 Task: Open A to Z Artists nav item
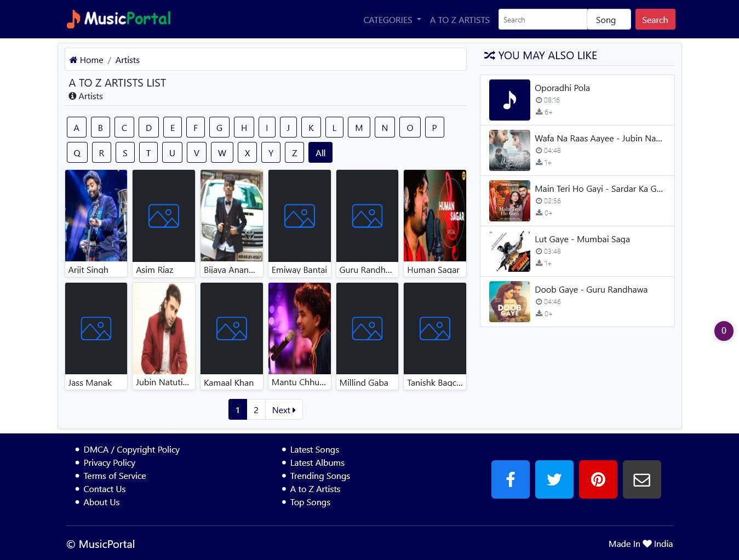click(460, 20)
